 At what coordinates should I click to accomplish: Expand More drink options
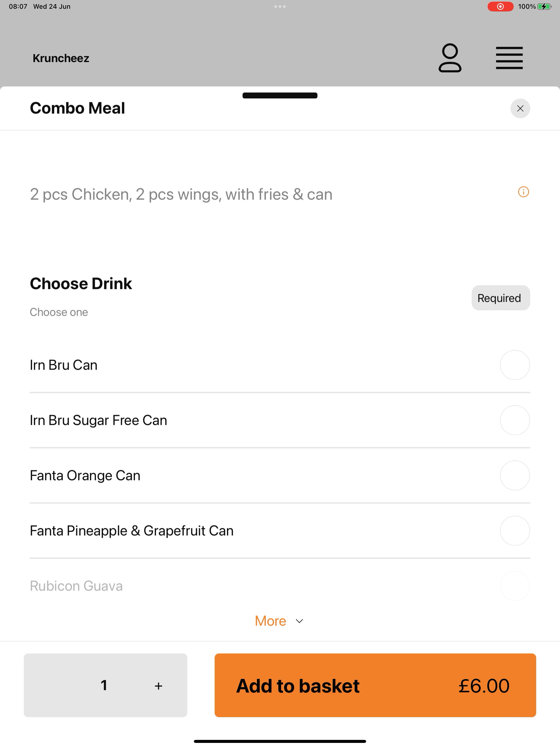point(279,621)
